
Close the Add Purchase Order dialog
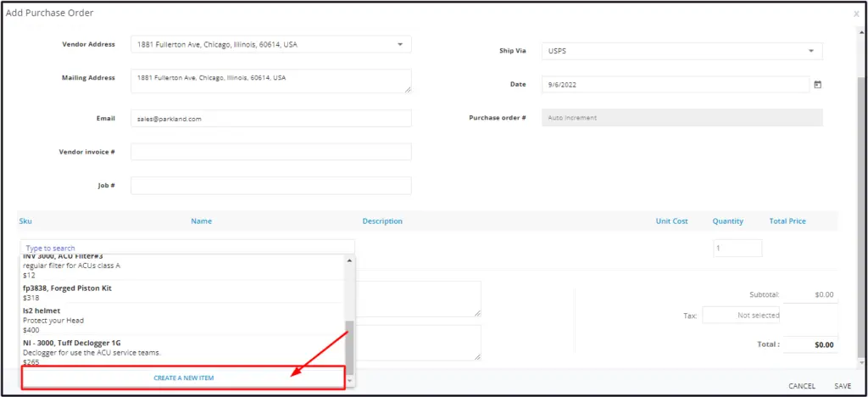pos(856,14)
